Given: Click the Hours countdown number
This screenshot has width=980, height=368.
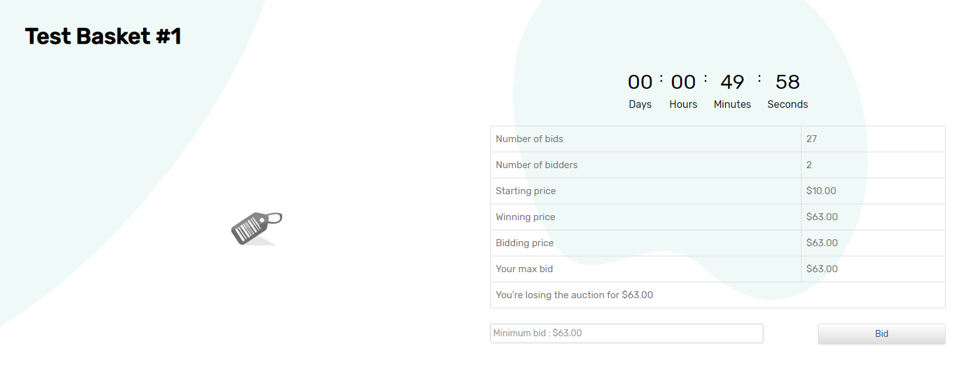Looking at the screenshot, I should click(683, 82).
